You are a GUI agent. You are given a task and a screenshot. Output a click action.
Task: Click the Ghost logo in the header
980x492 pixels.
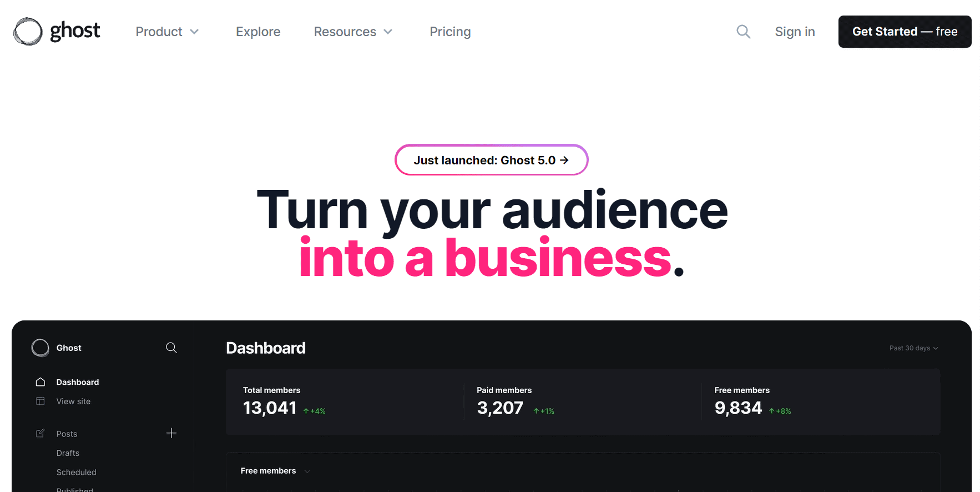(x=57, y=31)
